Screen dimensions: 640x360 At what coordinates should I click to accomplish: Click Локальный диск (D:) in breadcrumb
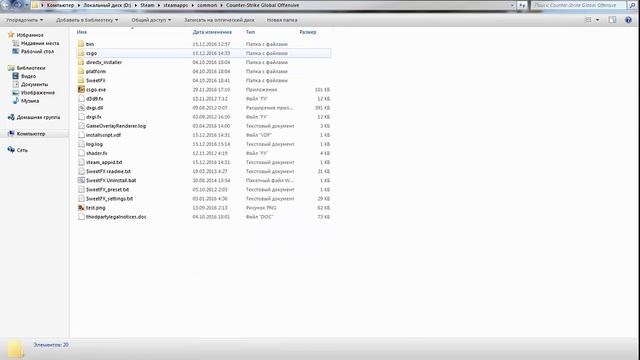(107, 5)
